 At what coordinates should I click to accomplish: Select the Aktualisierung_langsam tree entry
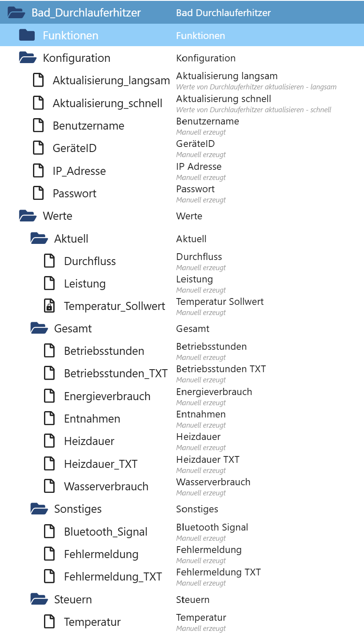(x=111, y=80)
